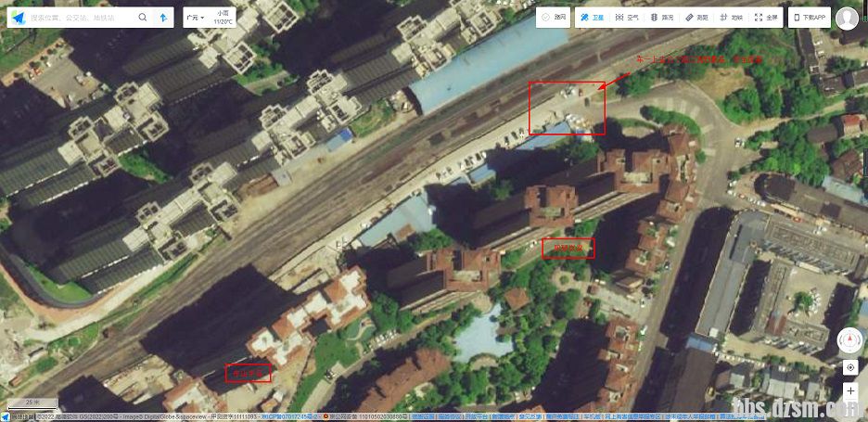Toggle the 空气 air quality layer
The height and width of the screenshot is (422, 868).
pos(628,18)
